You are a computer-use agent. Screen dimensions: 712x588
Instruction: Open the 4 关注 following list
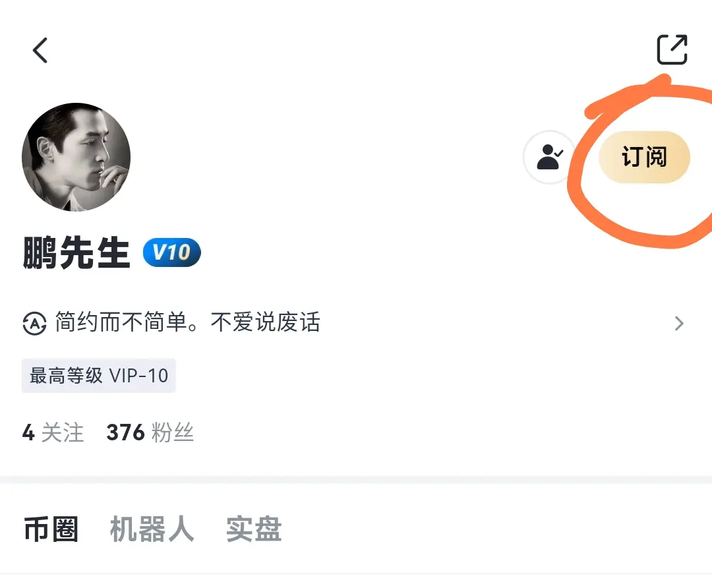tap(53, 432)
